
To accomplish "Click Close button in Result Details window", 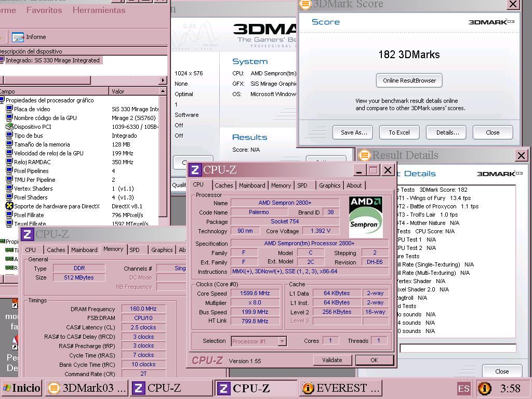I will tap(502, 371).
